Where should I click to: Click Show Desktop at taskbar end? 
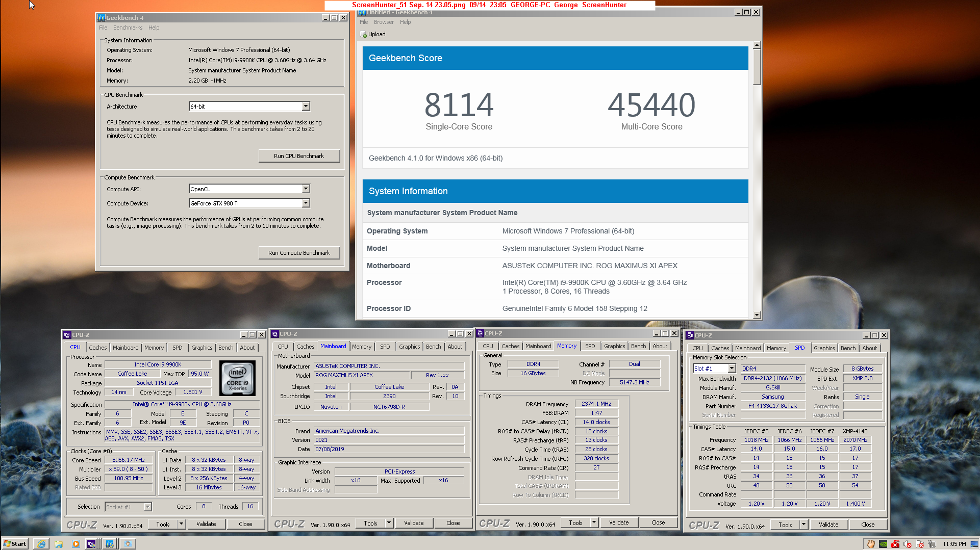point(974,544)
